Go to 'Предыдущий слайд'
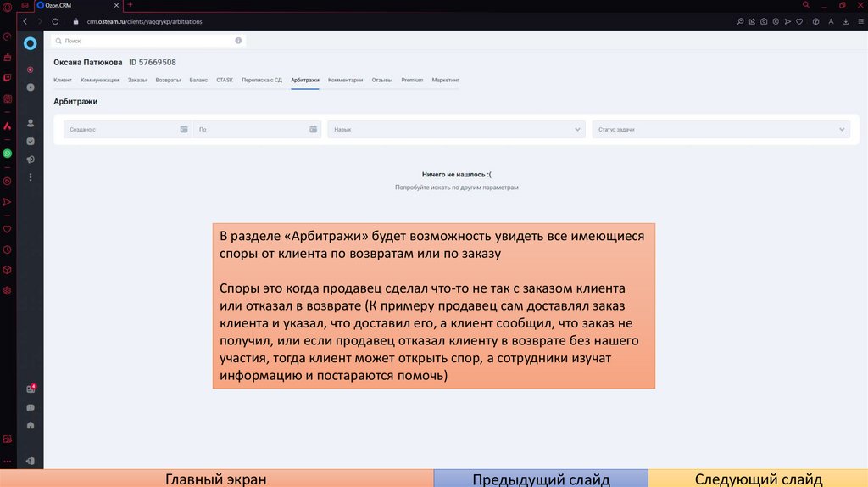 pyautogui.click(x=541, y=479)
